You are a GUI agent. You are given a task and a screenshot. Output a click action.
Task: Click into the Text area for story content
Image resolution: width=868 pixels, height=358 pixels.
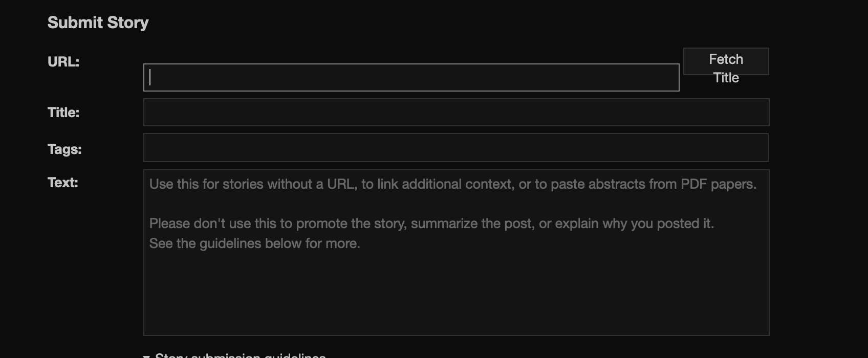pos(455,251)
